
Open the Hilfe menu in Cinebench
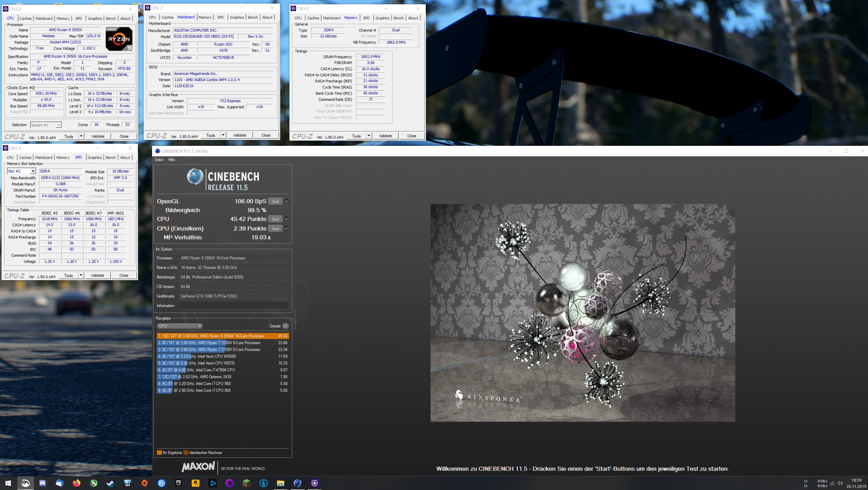(172, 160)
